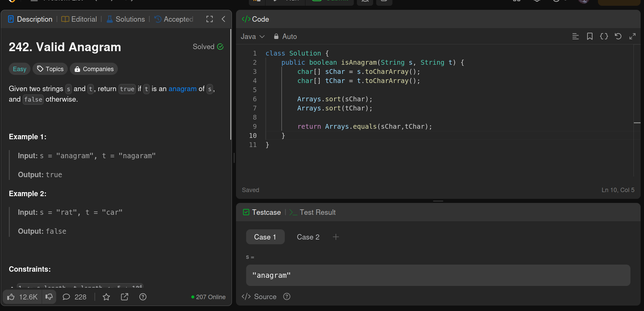Viewport: 644px width, 311px height.
Task: Click the curly braces icon in editor
Action: tap(604, 37)
